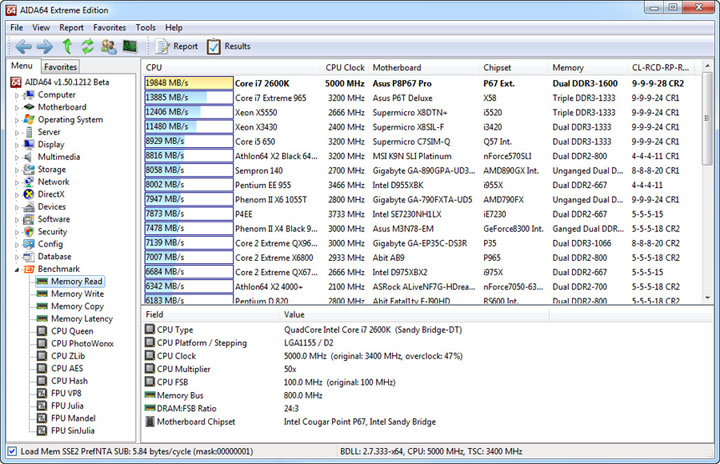This screenshot has width=720, height=464.
Task: Select the Security tree node
Action: click(x=52, y=232)
